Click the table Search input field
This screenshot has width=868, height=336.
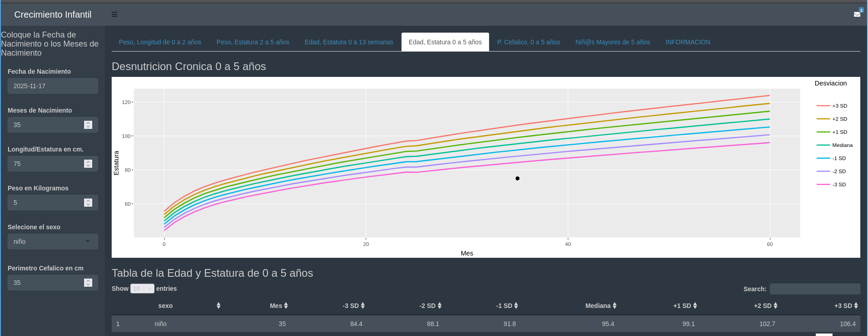tap(815, 289)
